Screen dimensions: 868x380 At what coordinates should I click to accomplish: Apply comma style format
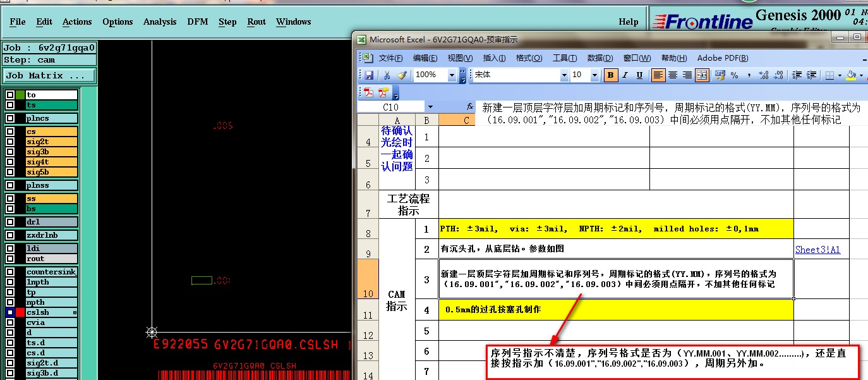(749, 75)
